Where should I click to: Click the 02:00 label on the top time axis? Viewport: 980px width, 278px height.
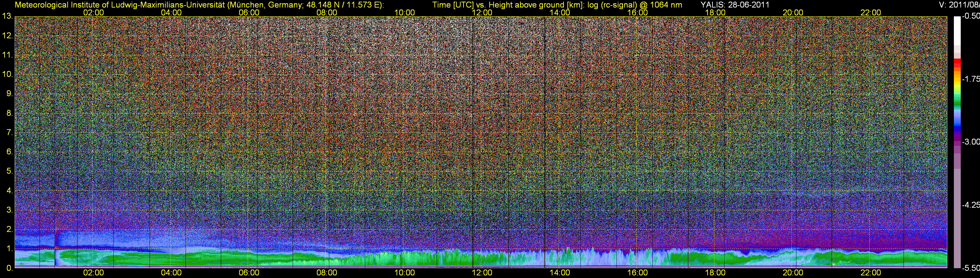[93, 12]
